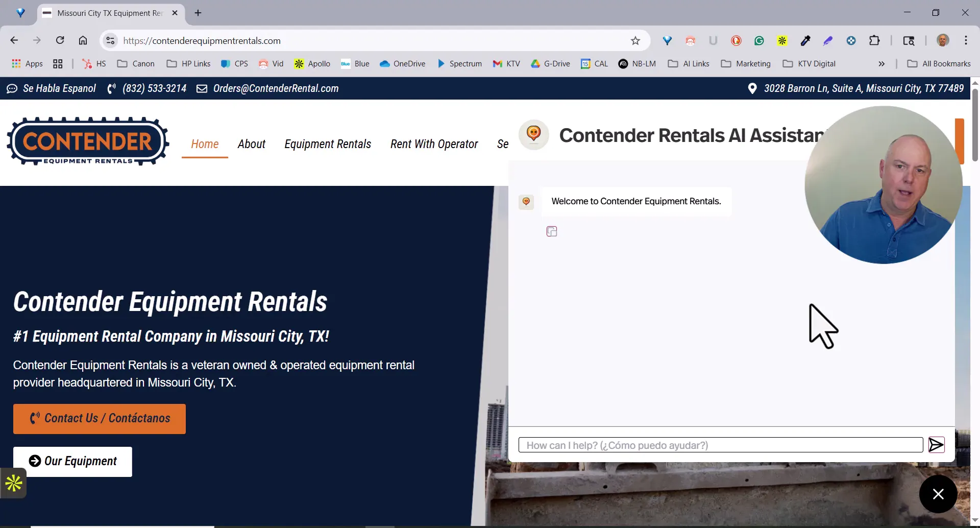Click the address bar URL
Screen dimensions: 980x528
pos(202,40)
